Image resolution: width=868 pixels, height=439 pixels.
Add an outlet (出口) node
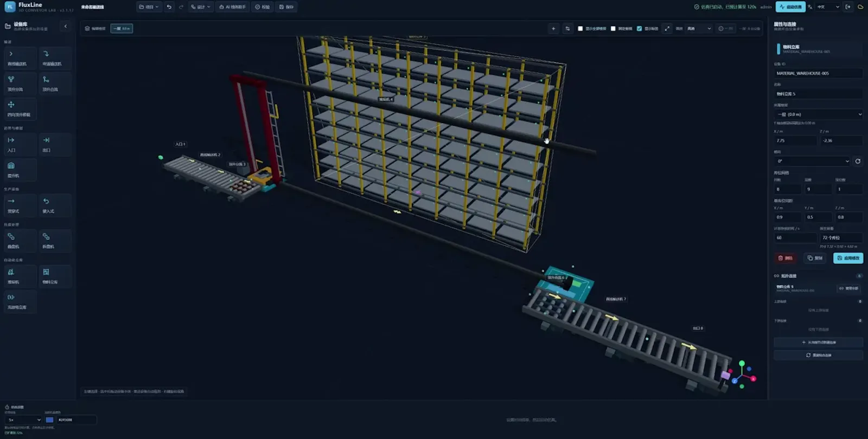55,144
